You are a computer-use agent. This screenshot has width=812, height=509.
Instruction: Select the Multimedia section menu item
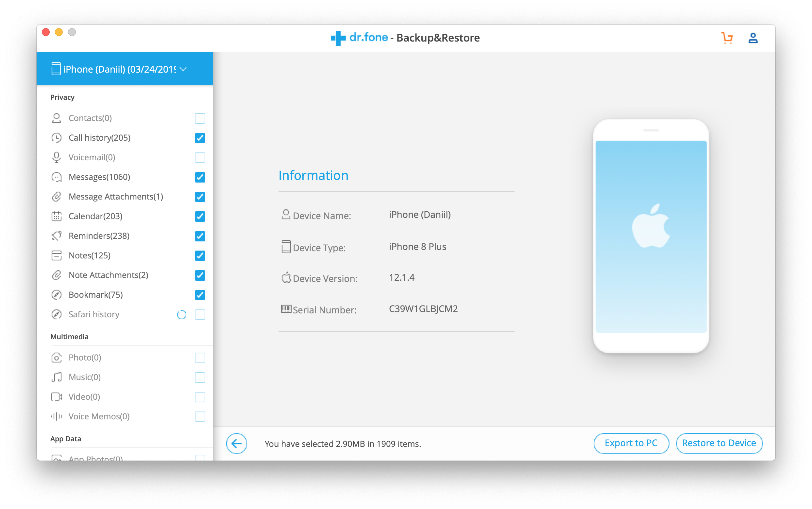[x=70, y=336]
